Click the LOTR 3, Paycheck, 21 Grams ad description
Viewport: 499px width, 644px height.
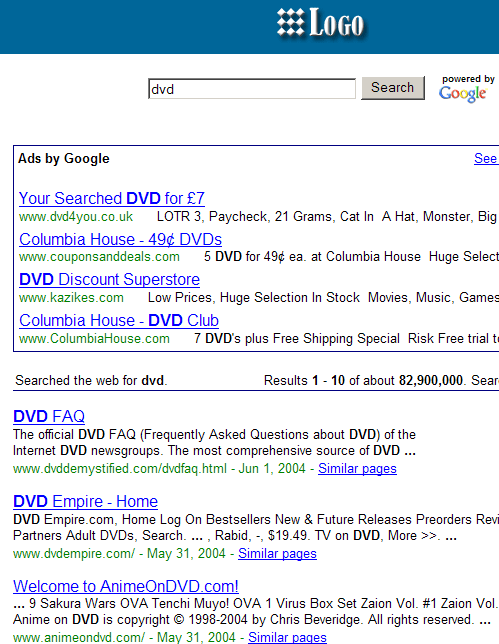pyautogui.click(x=327, y=216)
